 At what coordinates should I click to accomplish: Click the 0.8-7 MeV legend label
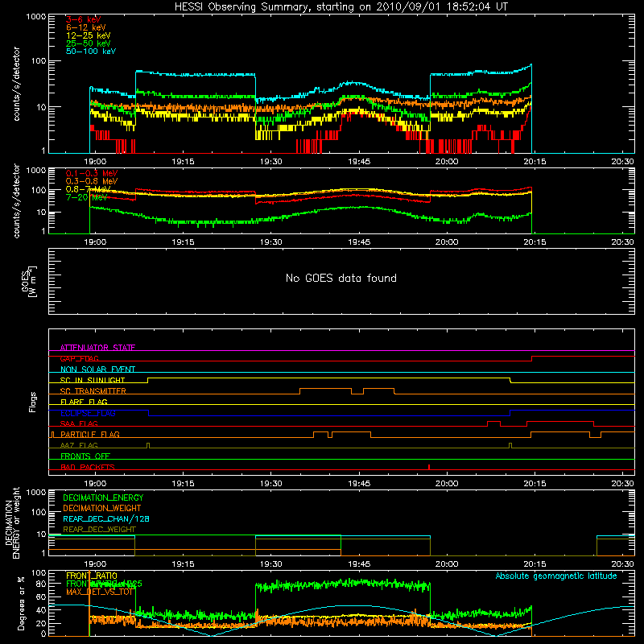click(x=88, y=189)
